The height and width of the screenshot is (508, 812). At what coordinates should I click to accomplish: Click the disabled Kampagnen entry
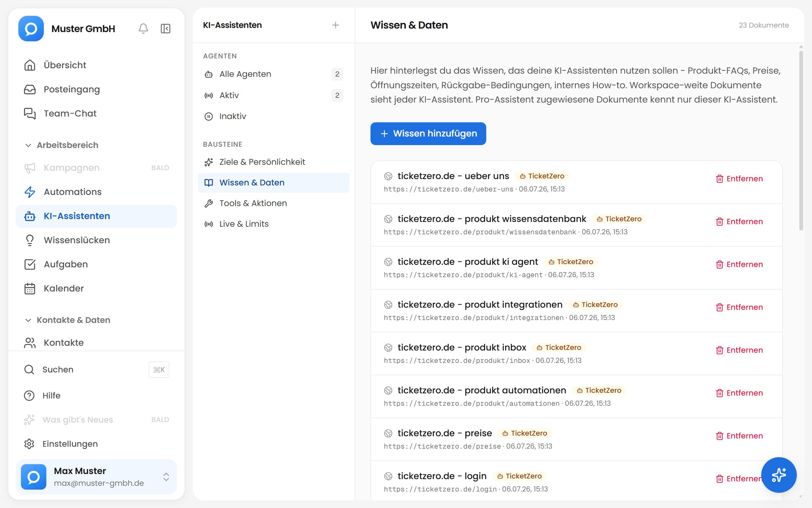[96, 168]
